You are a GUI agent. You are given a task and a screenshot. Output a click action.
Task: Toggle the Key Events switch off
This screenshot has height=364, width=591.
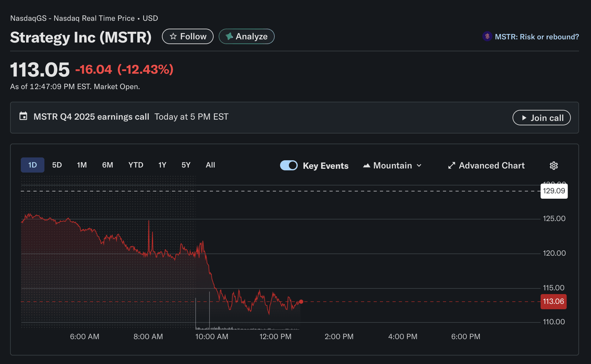point(289,166)
